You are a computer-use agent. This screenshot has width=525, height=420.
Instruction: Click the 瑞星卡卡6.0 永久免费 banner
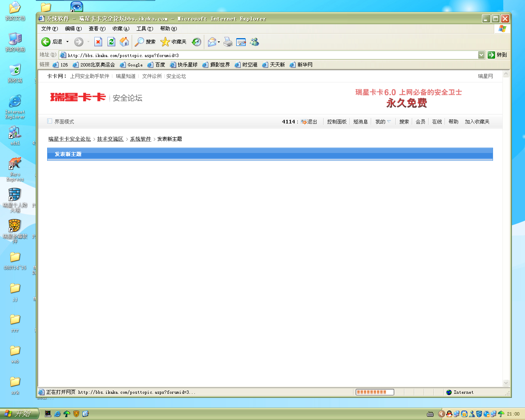pos(408,98)
